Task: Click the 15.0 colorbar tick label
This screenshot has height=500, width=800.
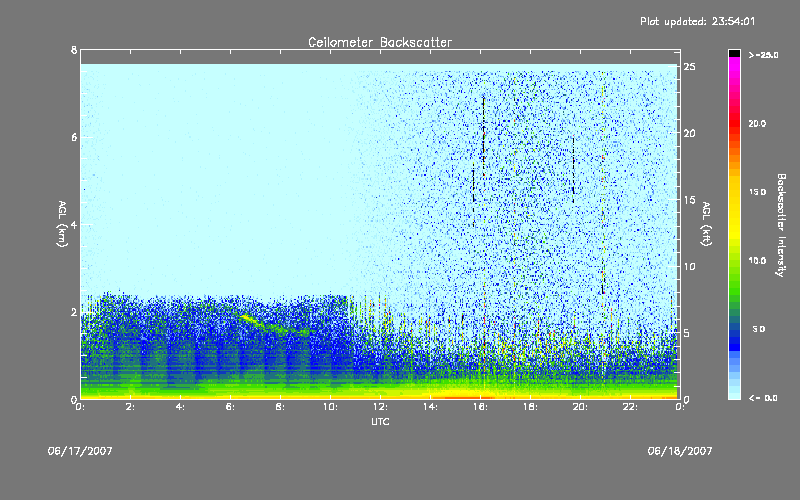Action: 757,192
